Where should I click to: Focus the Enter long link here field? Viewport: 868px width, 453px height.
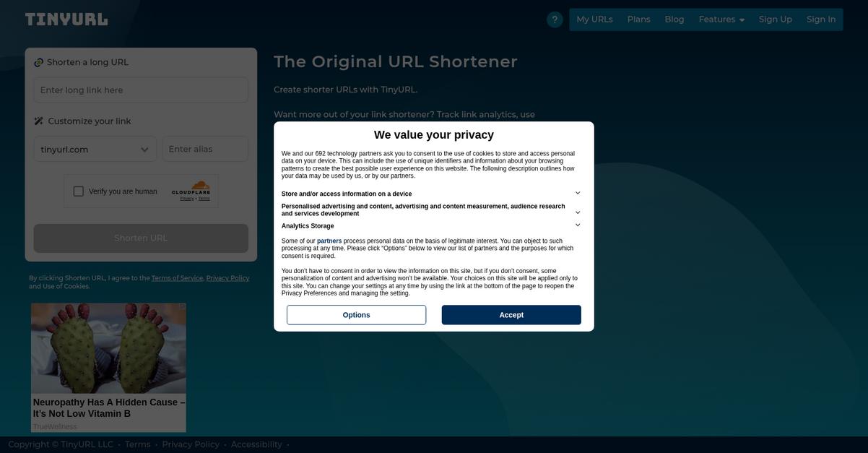[141, 90]
